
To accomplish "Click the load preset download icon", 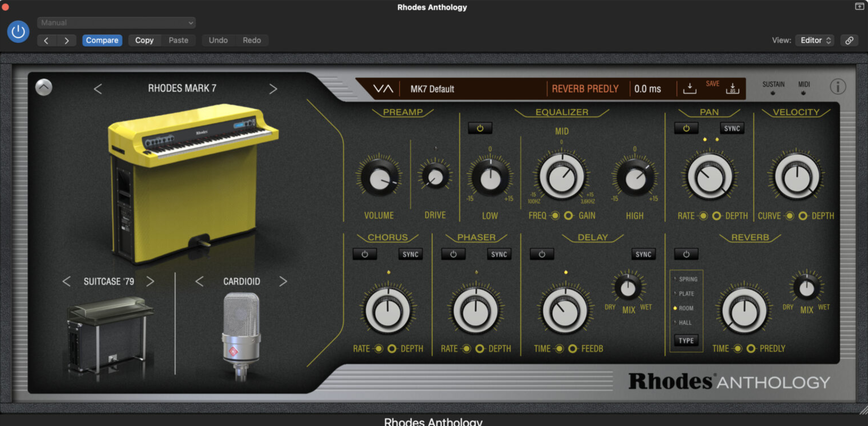I will point(690,88).
